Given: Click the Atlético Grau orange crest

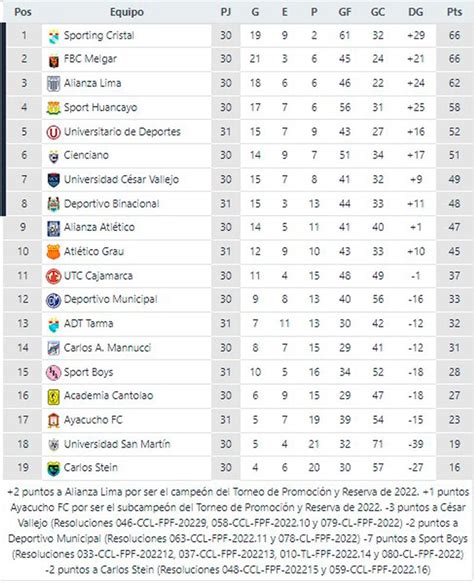Looking at the screenshot, I should pyautogui.click(x=54, y=252).
